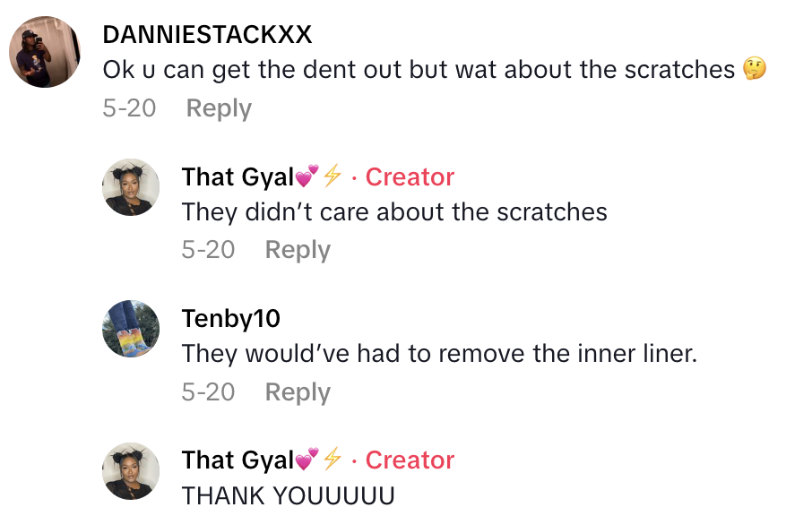Select the THANK YOUUUUU comment text
This screenshot has height=516, width=812.
click(288, 495)
